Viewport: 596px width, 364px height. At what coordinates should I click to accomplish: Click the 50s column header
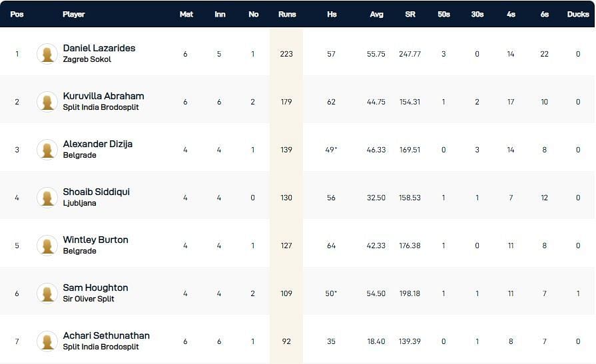[444, 14]
